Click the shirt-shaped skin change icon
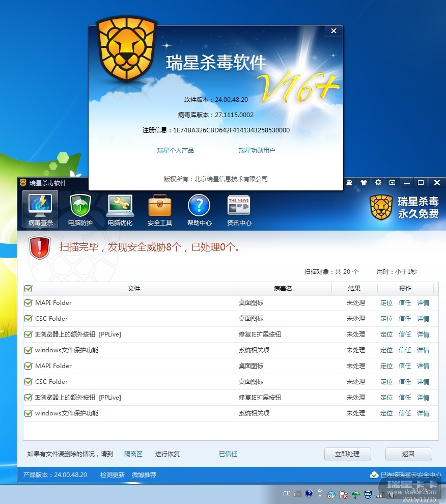Screen dimensions: 446x504 click(x=364, y=183)
